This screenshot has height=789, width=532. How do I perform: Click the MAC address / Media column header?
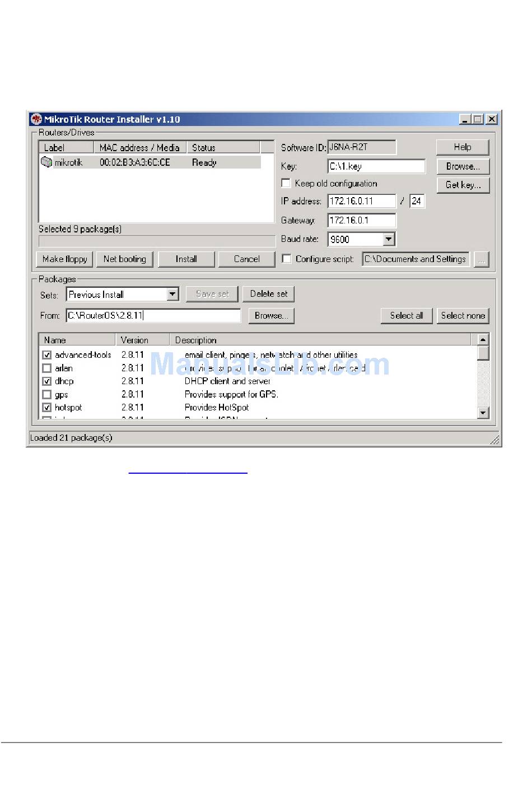pos(140,147)
